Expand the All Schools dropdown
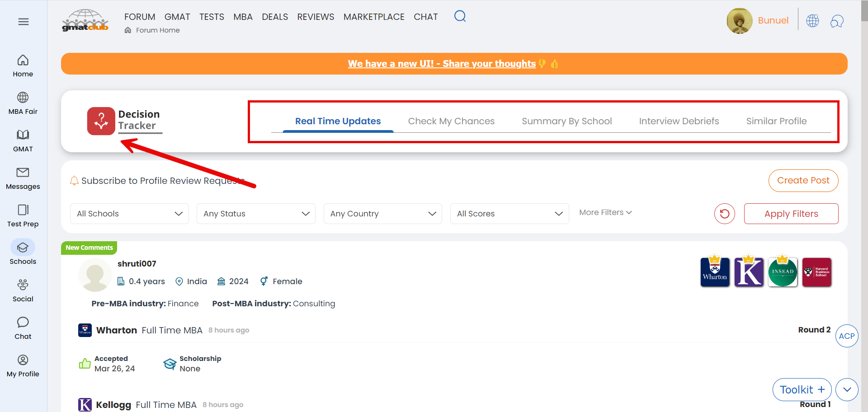The image size is (868, 412). click(x=129, y=214)
